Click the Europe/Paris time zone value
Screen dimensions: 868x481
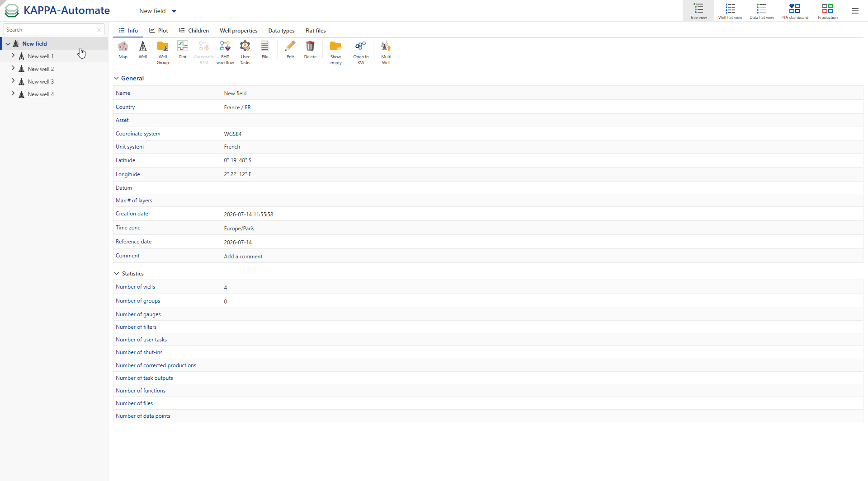pos(239,229)
